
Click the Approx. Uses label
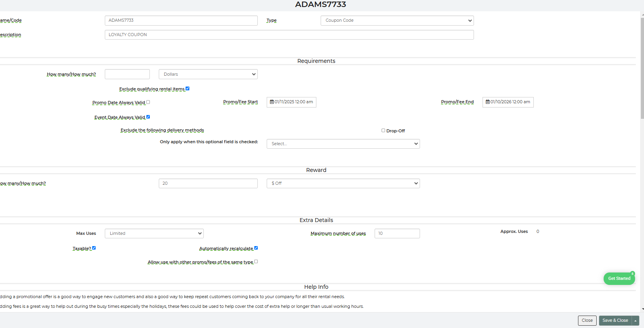tap(514, 231)
